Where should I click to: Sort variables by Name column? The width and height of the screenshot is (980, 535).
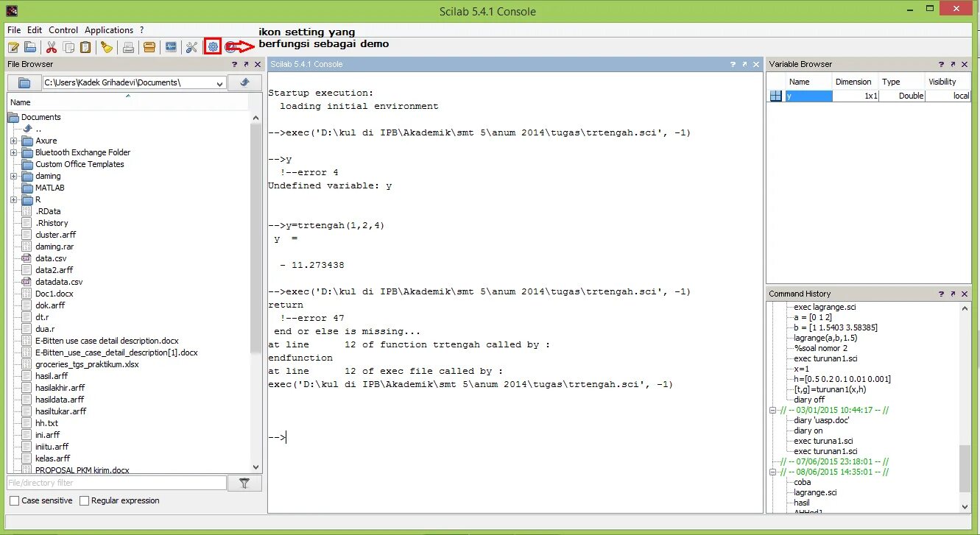pyautogui.click(x=809, y=82)
